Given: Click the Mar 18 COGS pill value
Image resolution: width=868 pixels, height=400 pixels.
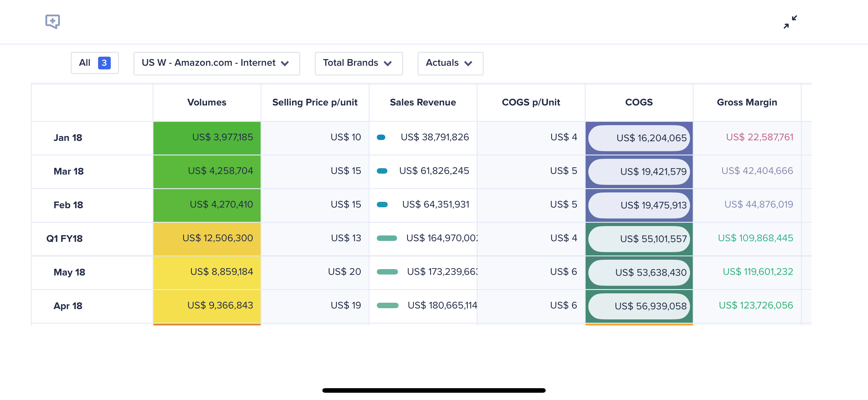Looking at the screenshot, I should click(x=639, y=172).
